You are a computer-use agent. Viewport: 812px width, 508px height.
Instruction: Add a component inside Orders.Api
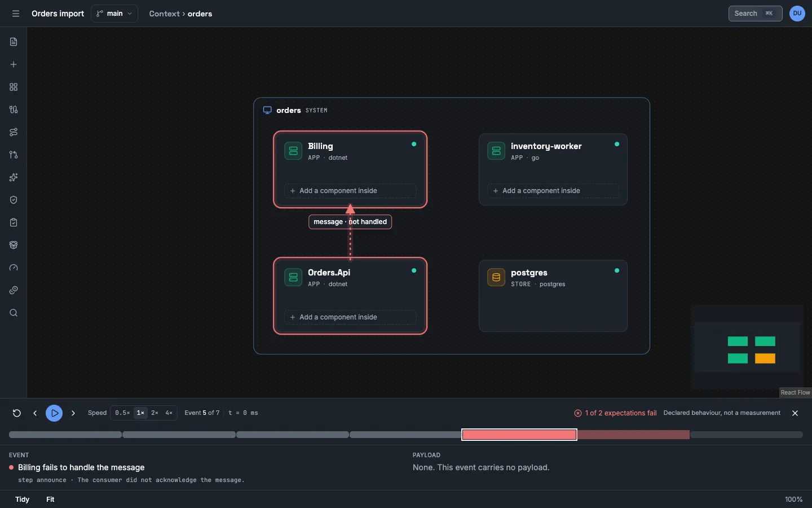[x=350, y=317]
